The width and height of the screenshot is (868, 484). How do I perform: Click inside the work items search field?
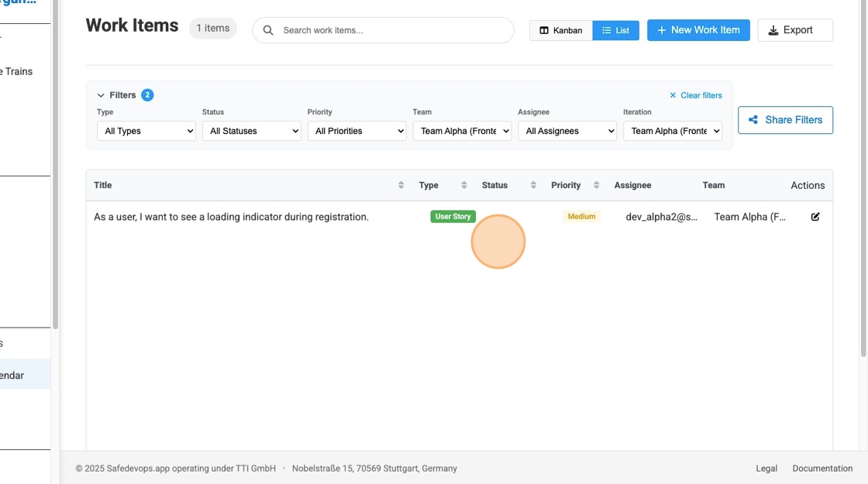[349, 29]
